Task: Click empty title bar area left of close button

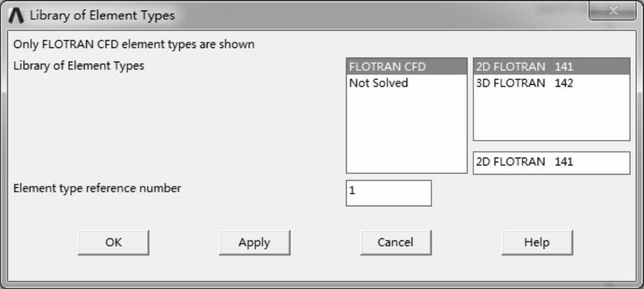Action: pos(394,13)
